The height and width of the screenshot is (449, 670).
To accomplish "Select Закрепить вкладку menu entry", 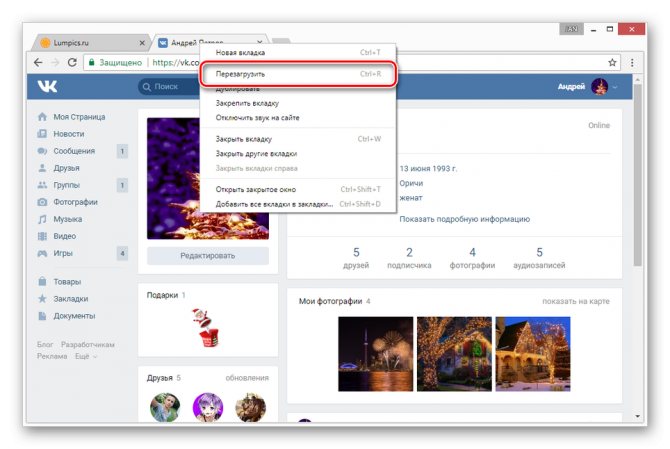I will 298,103.
